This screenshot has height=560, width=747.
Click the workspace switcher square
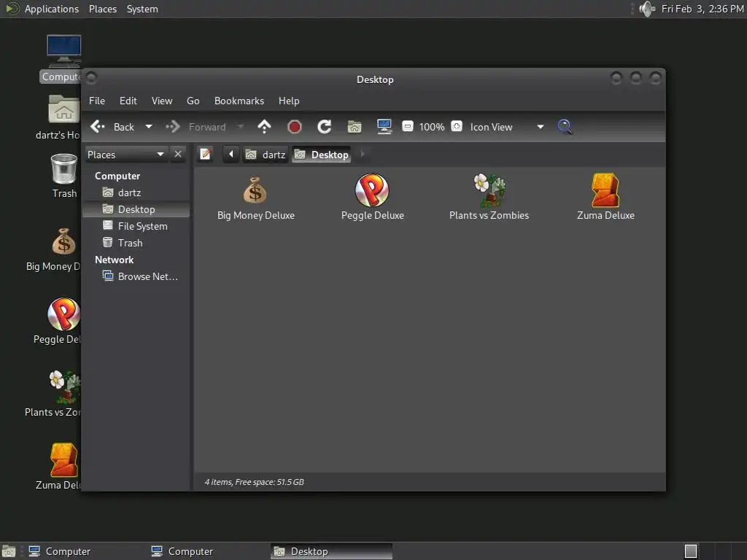691,551
